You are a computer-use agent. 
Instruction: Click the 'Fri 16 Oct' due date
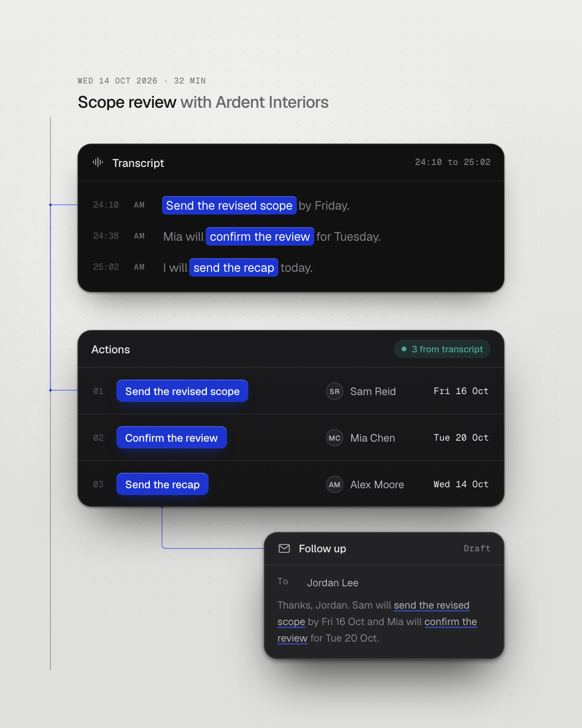click(461, 391)
